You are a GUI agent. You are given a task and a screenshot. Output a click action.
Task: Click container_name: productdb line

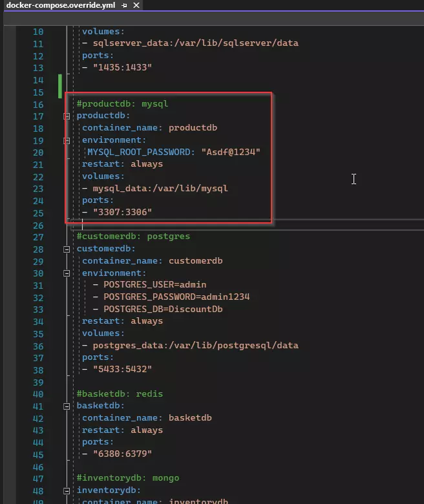coord(149,128)
